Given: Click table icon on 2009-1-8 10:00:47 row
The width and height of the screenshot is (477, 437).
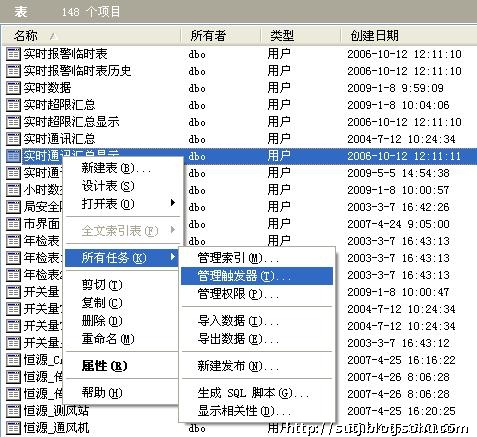Looking at the screenshot, I should pos(13,292).
